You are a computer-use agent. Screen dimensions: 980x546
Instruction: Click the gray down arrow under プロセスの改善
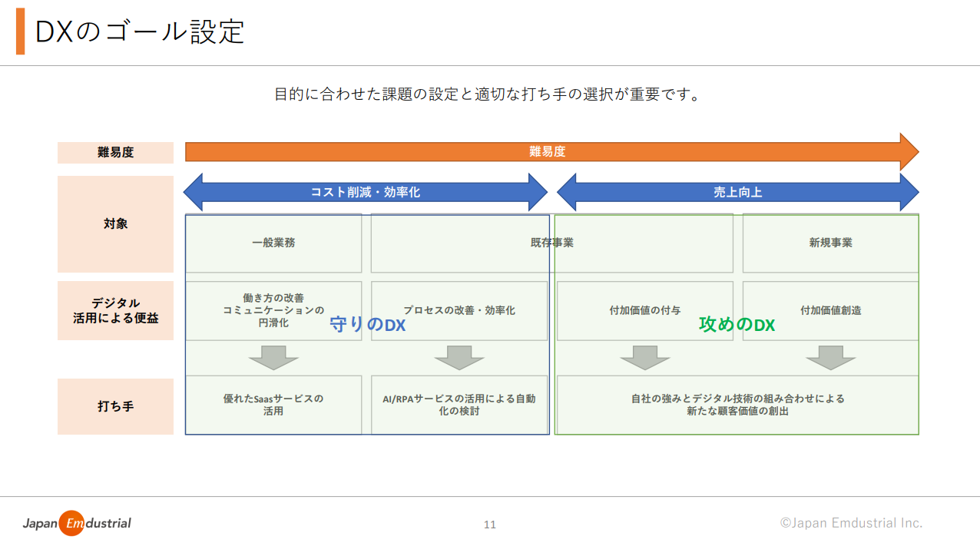[459, 358]
